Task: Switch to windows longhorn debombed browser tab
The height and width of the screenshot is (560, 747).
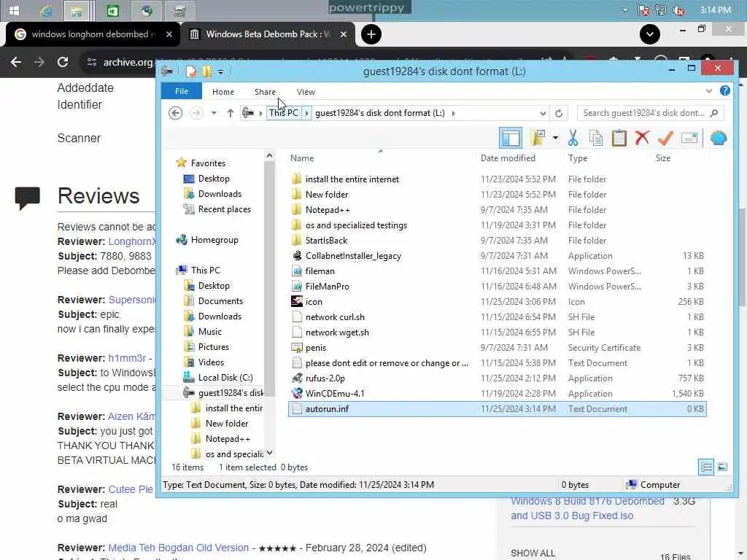Action: click(x=93, y=34)
